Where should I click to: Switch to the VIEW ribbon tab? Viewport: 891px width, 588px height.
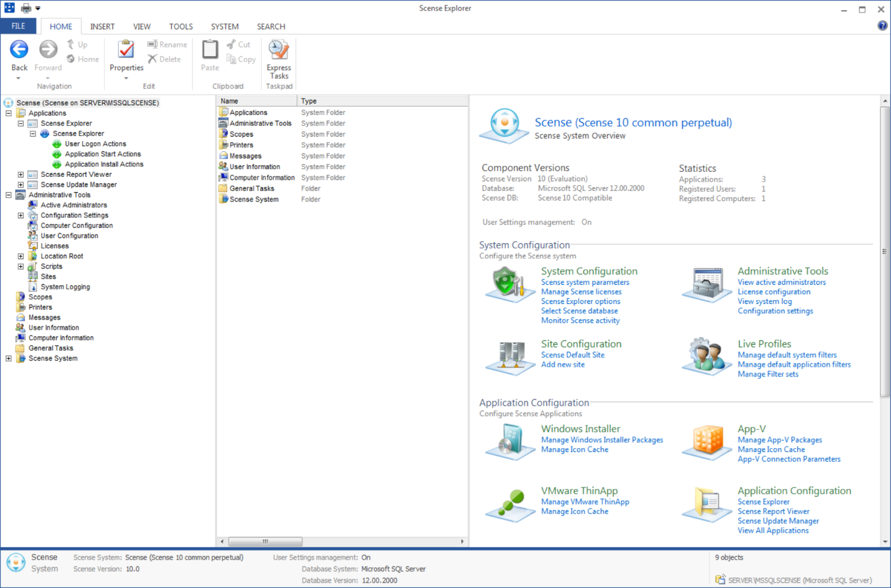click(142, 26)
